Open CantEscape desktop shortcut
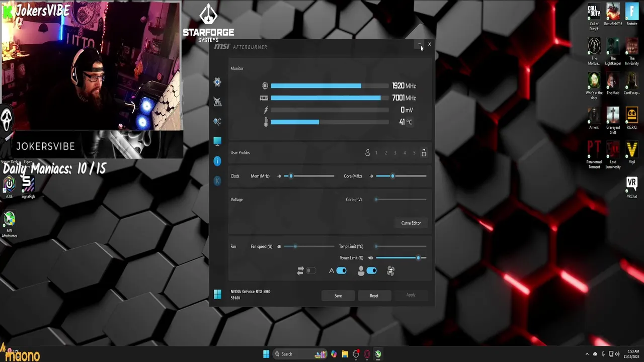Screen dimensions: 644x362 [632, 83]
